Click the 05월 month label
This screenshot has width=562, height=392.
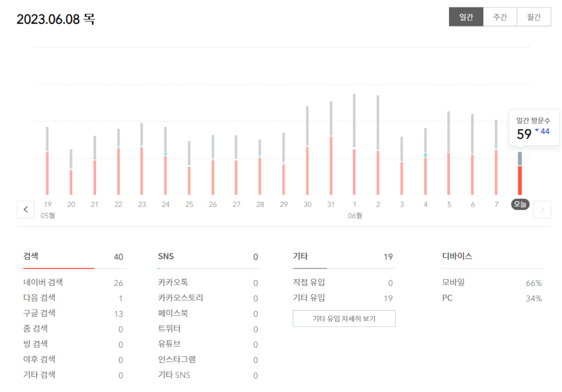[48, 215]
